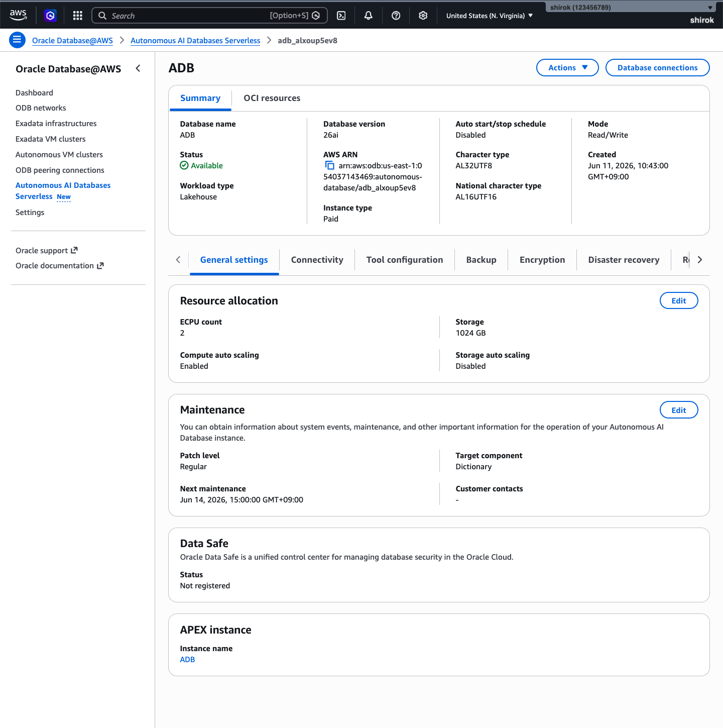Click the Database connections button
The width and height of the screenshot is (723, 728).
click(x=658, y=68)
